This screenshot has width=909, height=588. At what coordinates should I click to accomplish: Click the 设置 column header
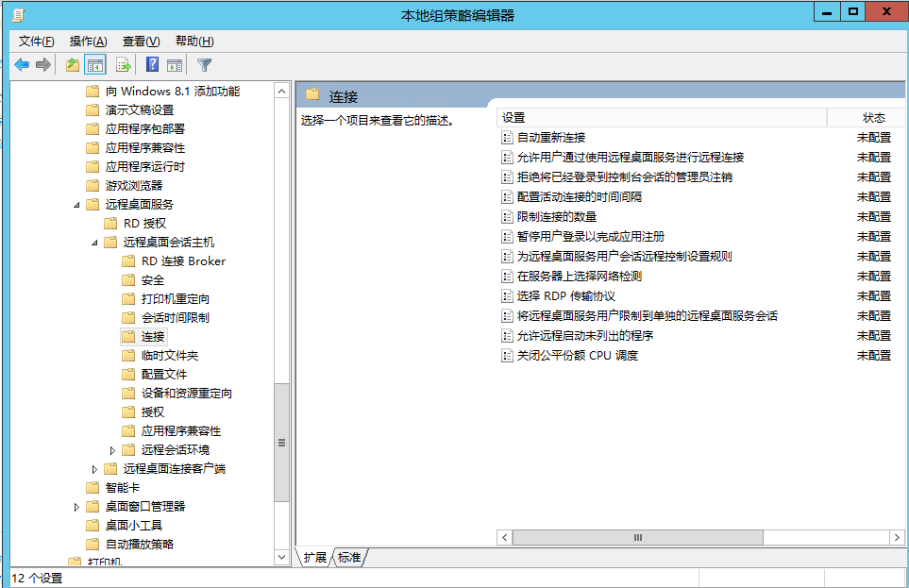pos(661,118)
